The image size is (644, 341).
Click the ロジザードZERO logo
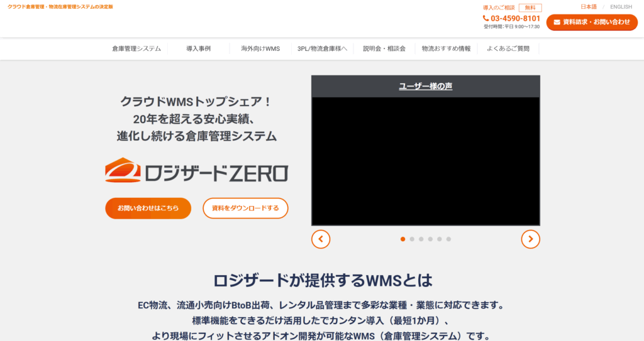(x=196, y=170)
